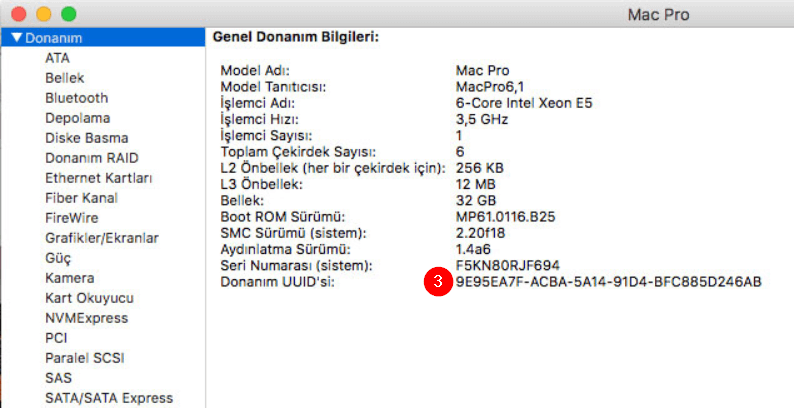Open the Bellek sidebar item
The height and width of the screenshot is (408, 794).
(65, 78)
